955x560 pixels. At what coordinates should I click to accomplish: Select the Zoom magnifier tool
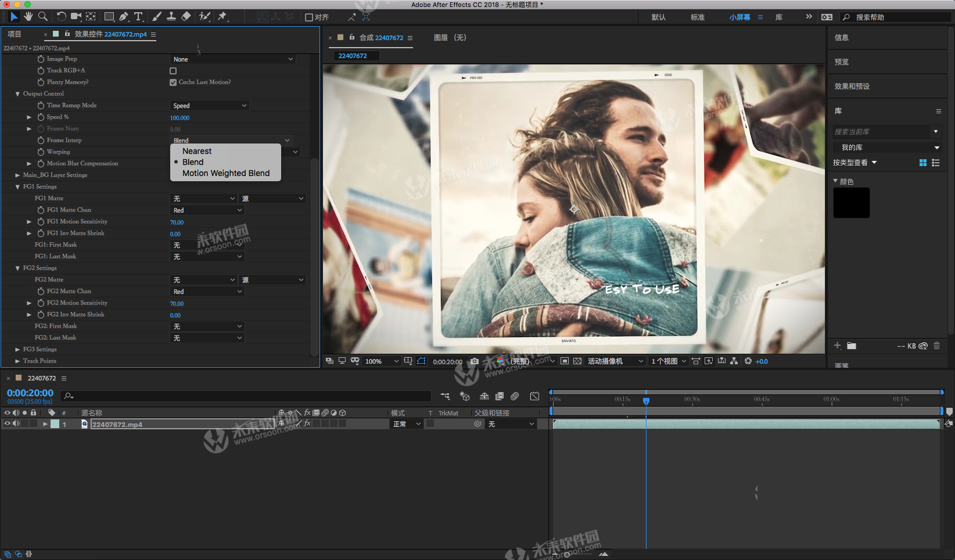click(x=42, y=16)
